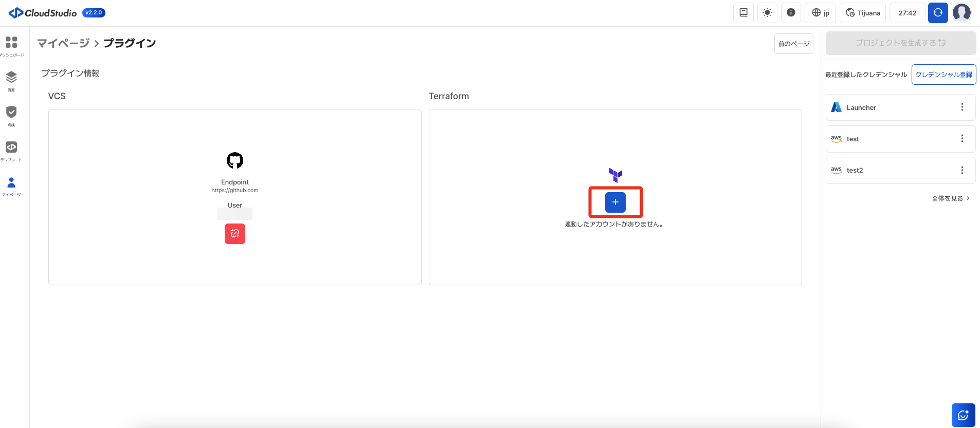Image resolution: width=980 pixels, height=428 pixels.
Task: Open the documentation book icon
Action: click(743, 13)
